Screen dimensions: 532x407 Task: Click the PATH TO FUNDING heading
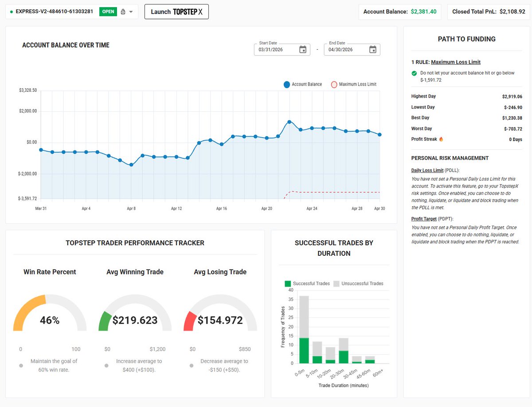pyautogui.click(x=467, y=39)
